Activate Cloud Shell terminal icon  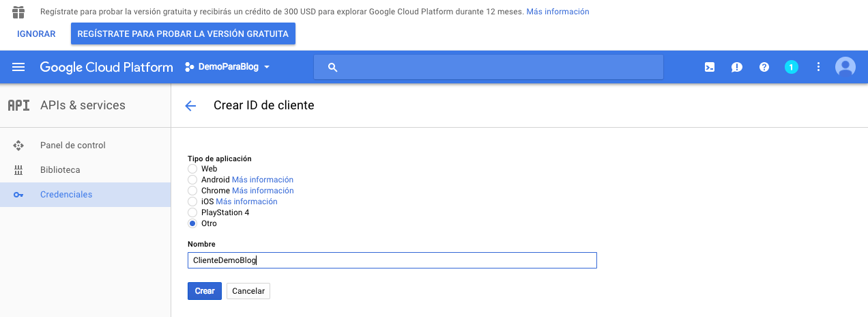point(710,67)
